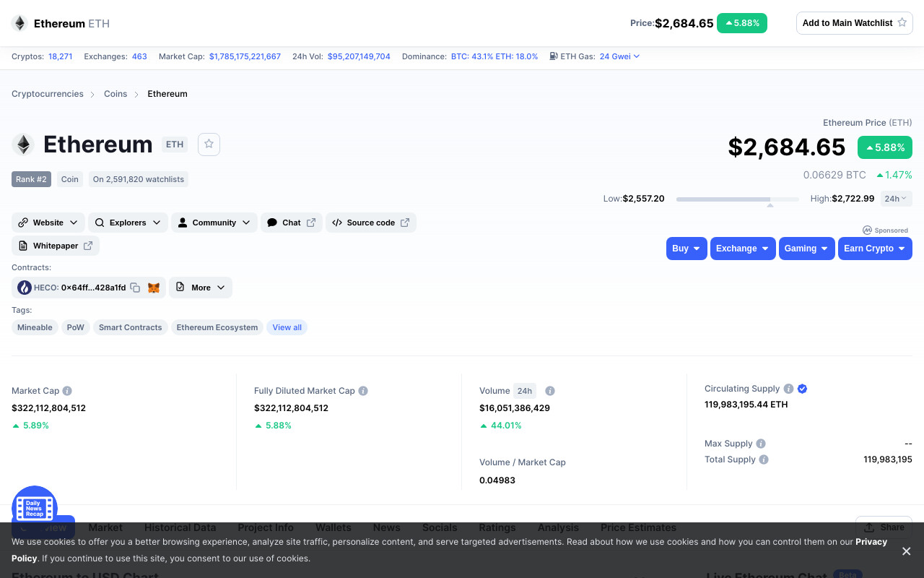Star Ethereum with the watchlist star button
The height and width of the screenshot is (578, 924).
209,144
